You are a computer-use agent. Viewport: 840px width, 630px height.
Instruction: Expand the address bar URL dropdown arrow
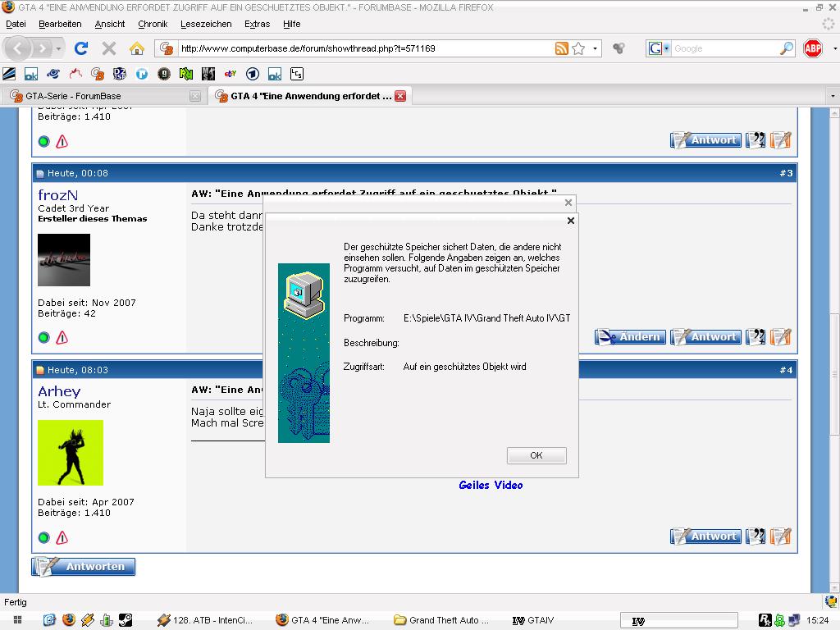pyautogui.click(x=595, y=48)
